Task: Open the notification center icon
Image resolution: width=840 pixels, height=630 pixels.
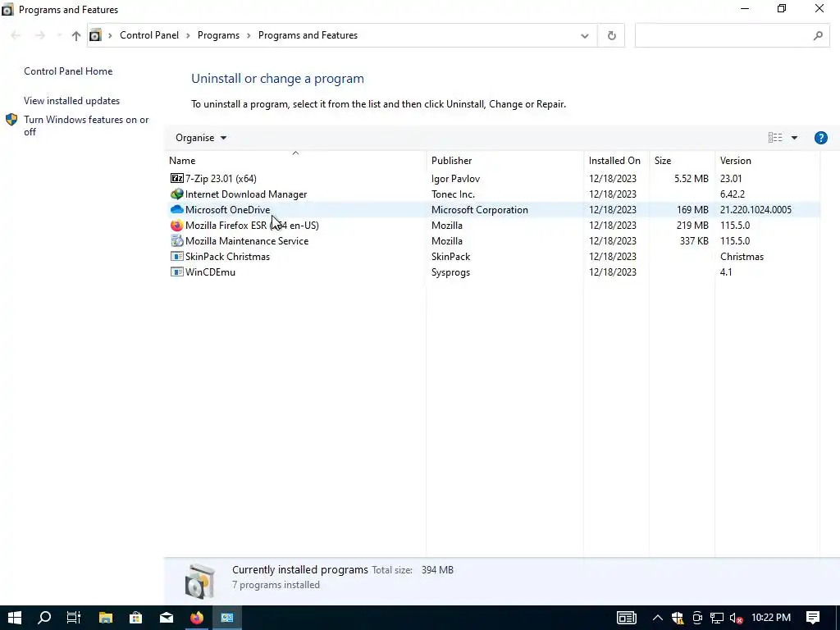Action: [x=813, y=618]
